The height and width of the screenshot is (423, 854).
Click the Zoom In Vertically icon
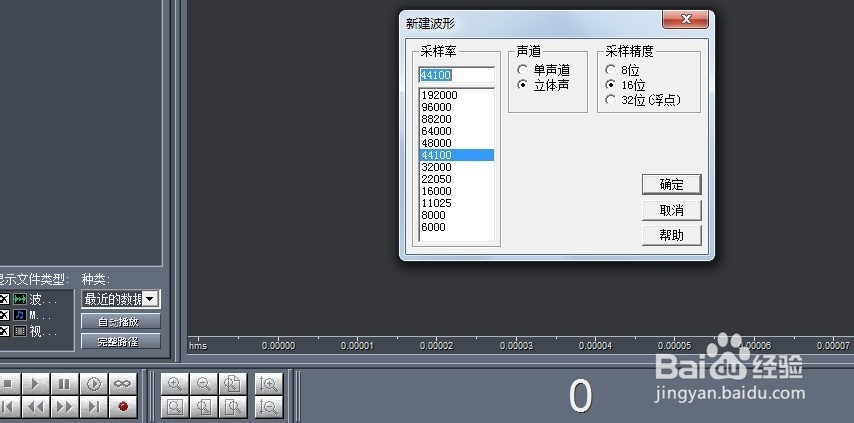point(269,384)
